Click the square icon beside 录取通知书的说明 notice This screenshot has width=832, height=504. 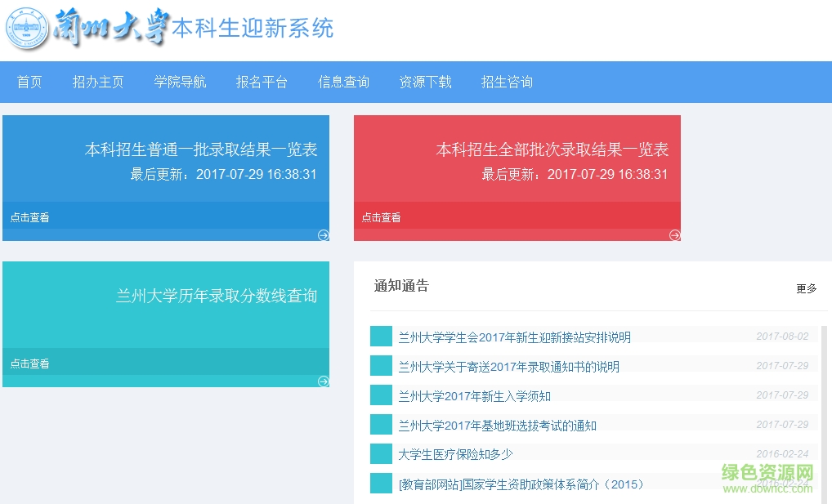[380, 366]
